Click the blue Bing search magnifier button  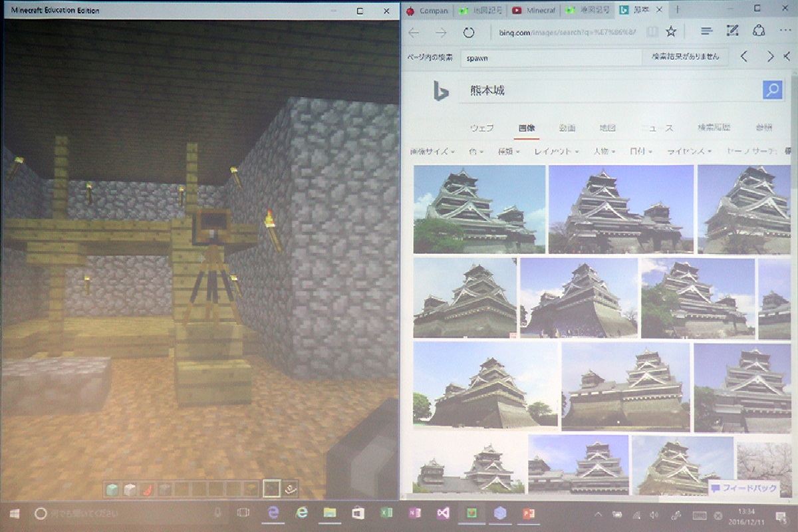click(772, 90)
